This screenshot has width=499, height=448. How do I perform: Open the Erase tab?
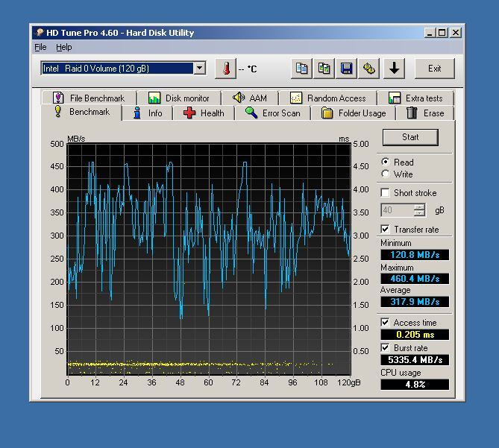pos(425,113)
